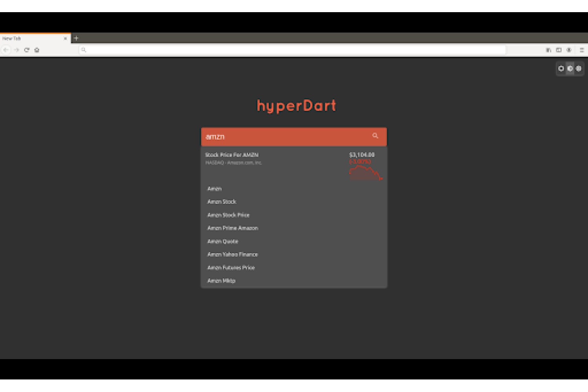The image size is (588, 392).
Task: Focus the browser address bar
Action: (x=293, y=50)
